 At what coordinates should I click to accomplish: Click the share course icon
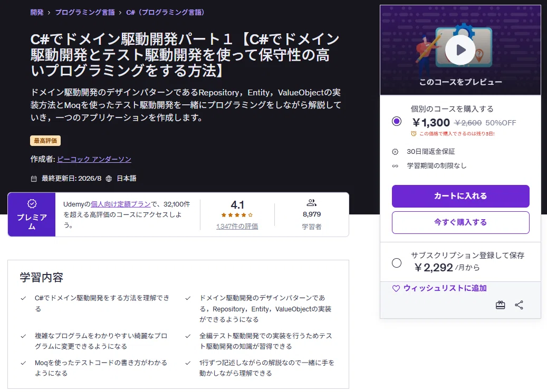pos(519,305)
